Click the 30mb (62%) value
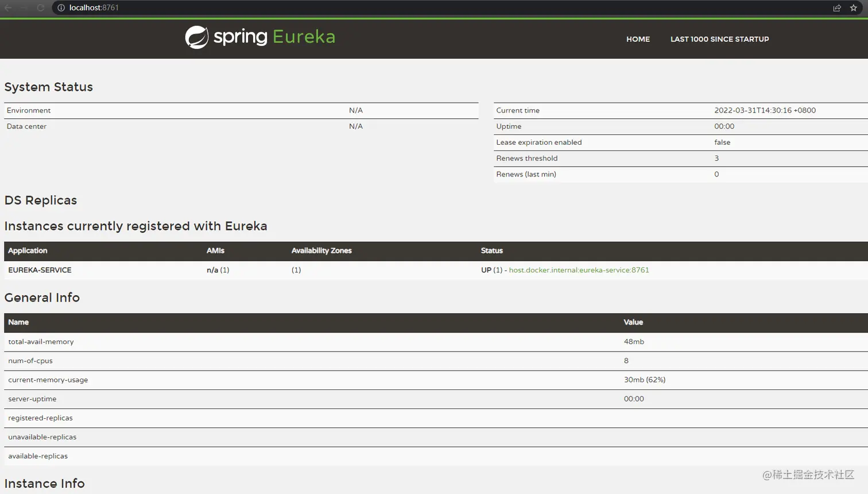The height and width of the screenshot is (494, 868). point(645,380)
